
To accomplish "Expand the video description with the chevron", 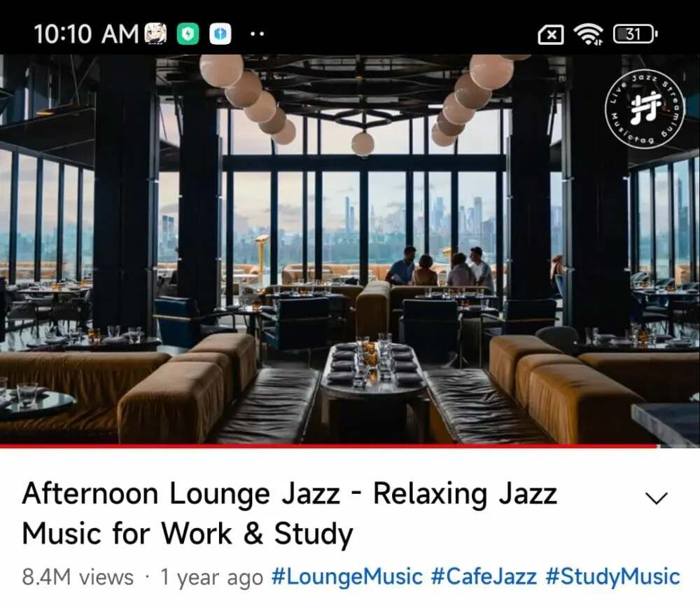I will tap(657, 497).
